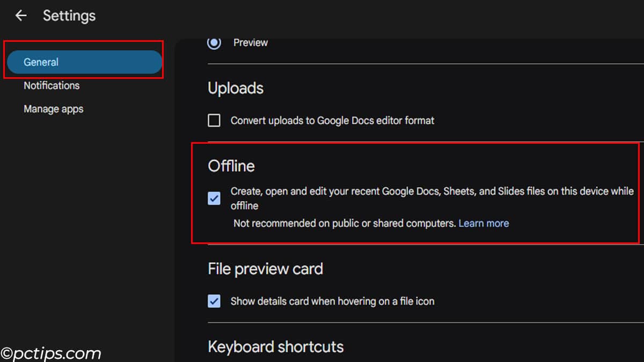Go back using the Settings arrow
The width and height of the screenshot is (644, 362).
[21, 16]
